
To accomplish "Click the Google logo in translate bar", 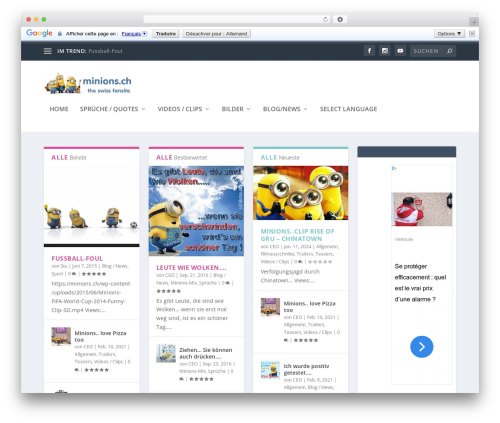I will point(39,33).
